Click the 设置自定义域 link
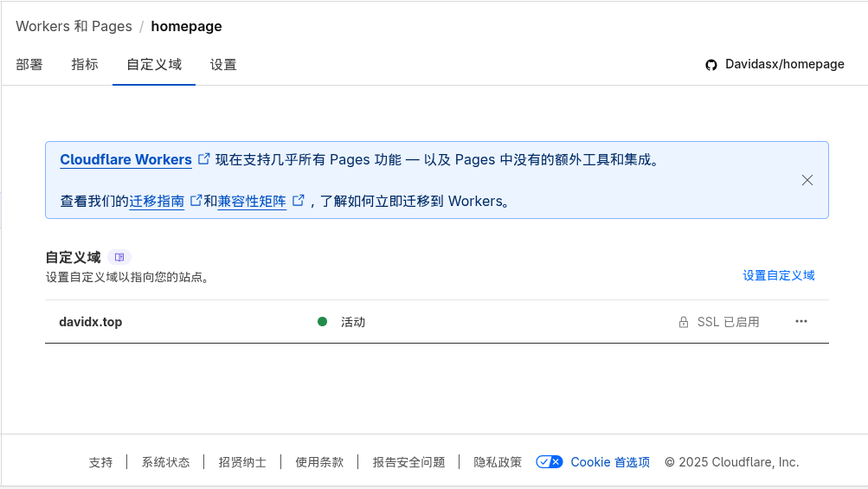The height and width of the screenshot is (489, 868). pos(778,275)
